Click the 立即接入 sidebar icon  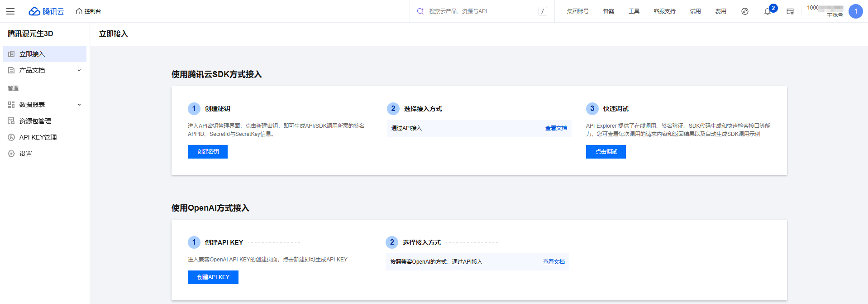[11, 54]
